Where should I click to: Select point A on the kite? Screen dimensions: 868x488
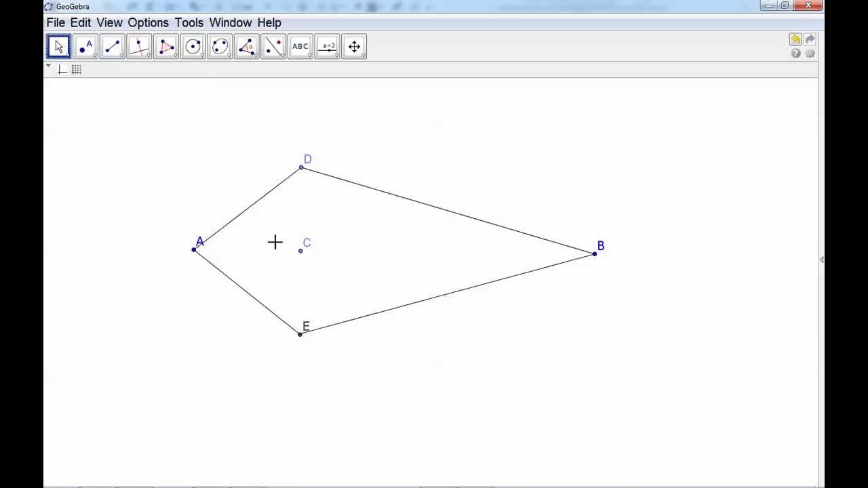tap(194, 250)
